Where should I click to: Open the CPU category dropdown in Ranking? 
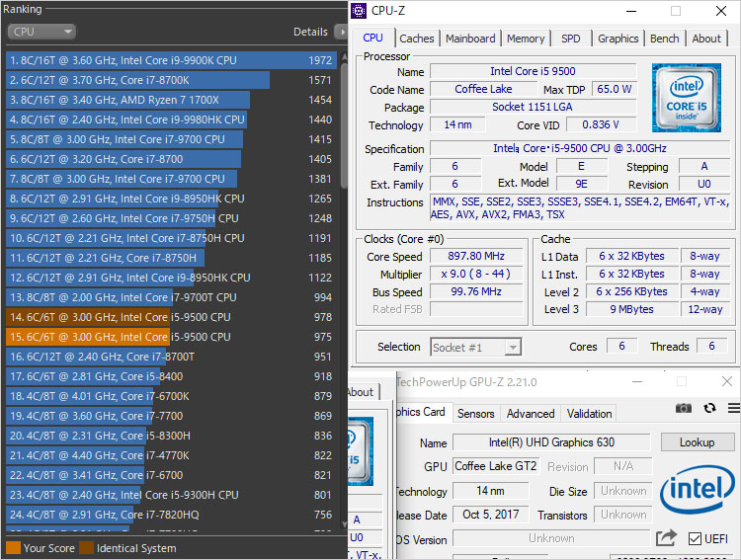click(41, 32)
